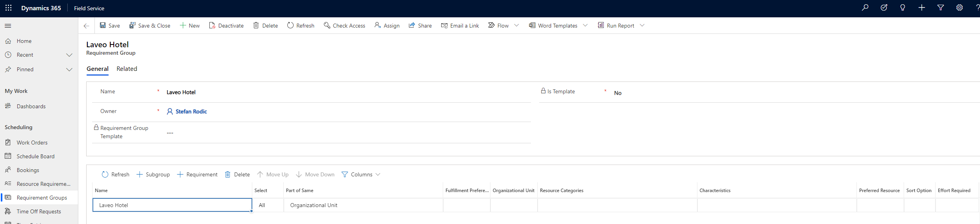Image resolution: width=980 pixels, height=224 pixels.
Task: Add a Subgroup to the grid
Action: [153, 174]
